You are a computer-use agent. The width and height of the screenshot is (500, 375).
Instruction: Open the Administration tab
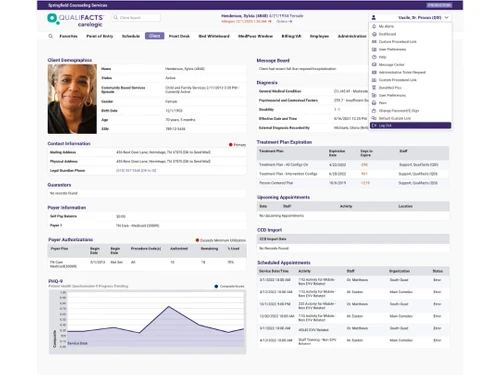click(x=352, y=36)
